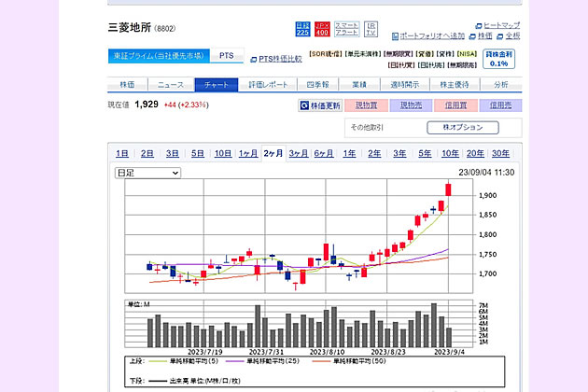Click the 日経225 index badge
The width and height of the screenshot is (588, 392).
click(302, 30)
